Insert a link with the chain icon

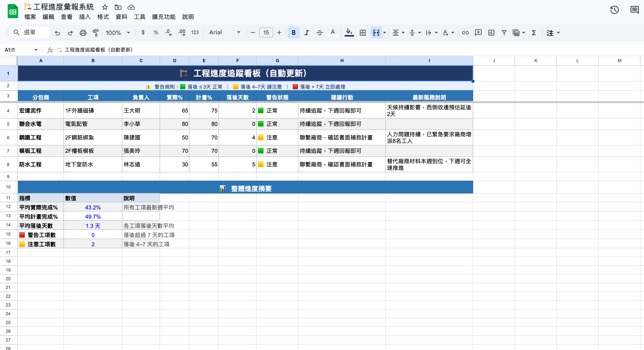pos(465,32)
